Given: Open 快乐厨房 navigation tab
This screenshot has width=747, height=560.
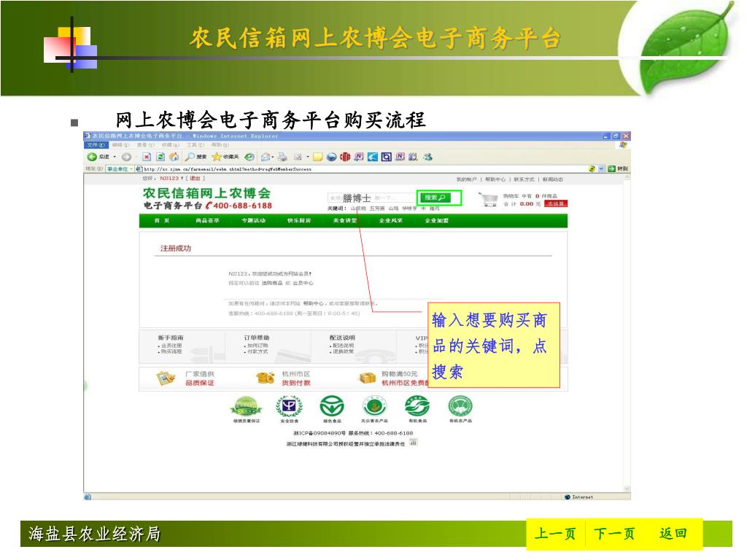Looking at the screenshot, I should click(299, 220).
